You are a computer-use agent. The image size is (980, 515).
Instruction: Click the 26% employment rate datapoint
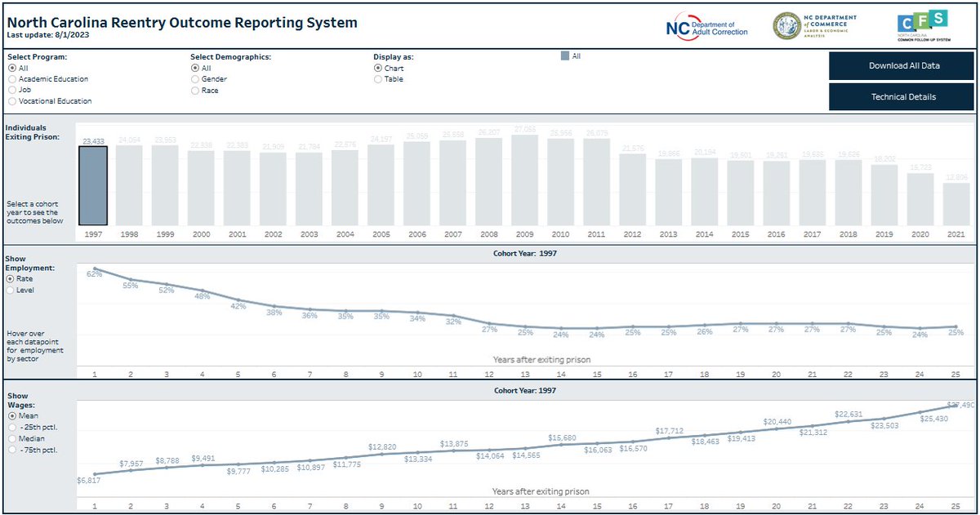(x=704, y=325)
